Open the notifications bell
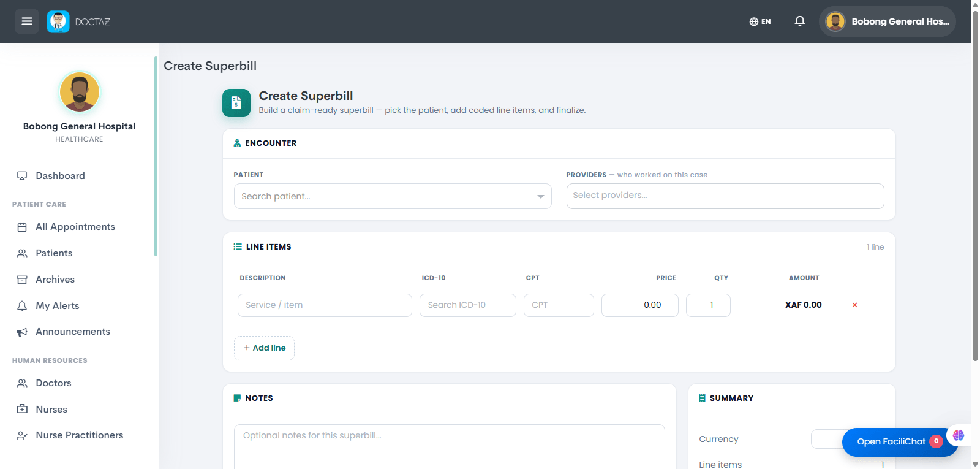Screen dimensions: 980x469 click(800, 21)
